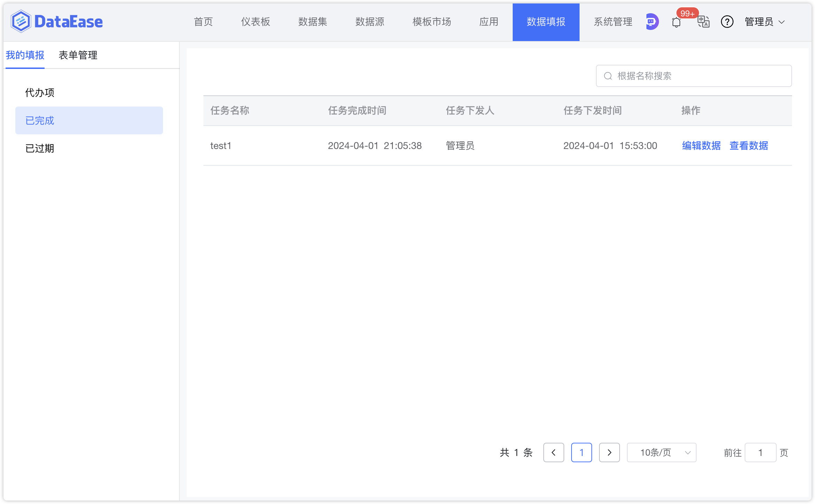Focus the 根据名称搜索 search field
Viewport: 815px width, 504px height.
(694, 76)
